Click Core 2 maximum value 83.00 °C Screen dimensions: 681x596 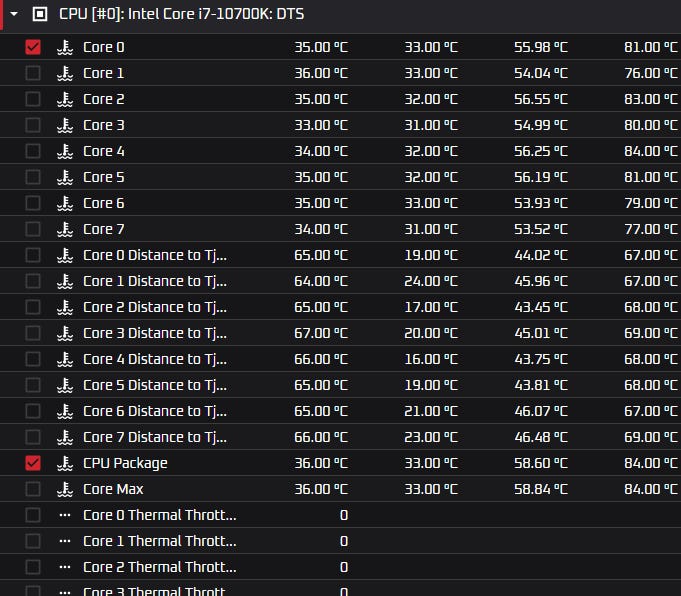[x=651, y=99]
